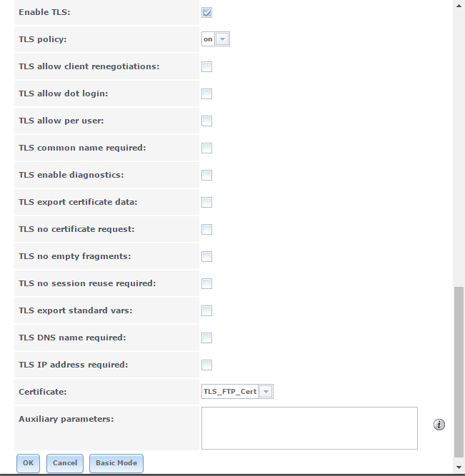The image size is (465, 476).
Task: Click the Cancel button
Action: click(65, 463)
